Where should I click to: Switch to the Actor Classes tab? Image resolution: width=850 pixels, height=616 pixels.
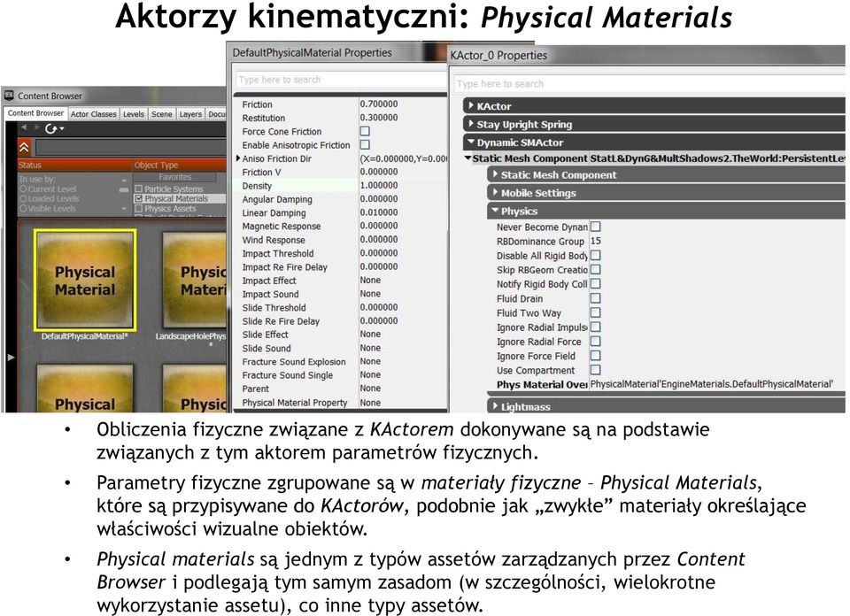[93, 114]
